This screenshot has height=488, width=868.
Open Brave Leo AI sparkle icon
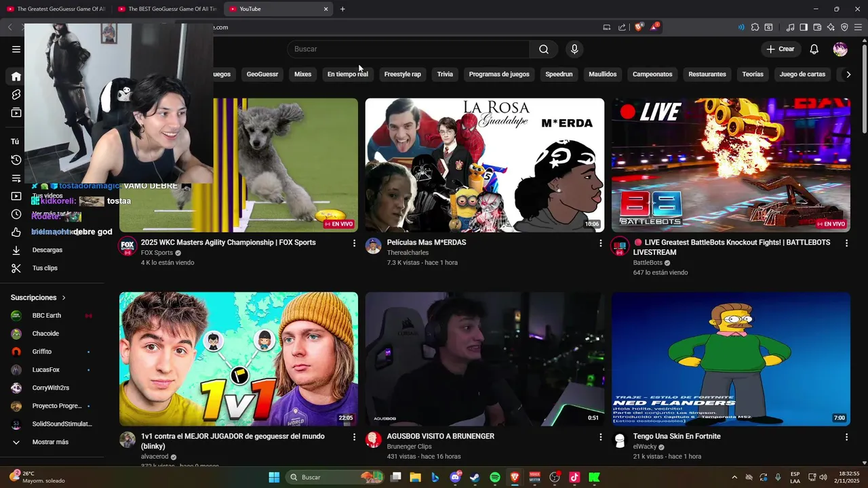click(x=831, y=27)
